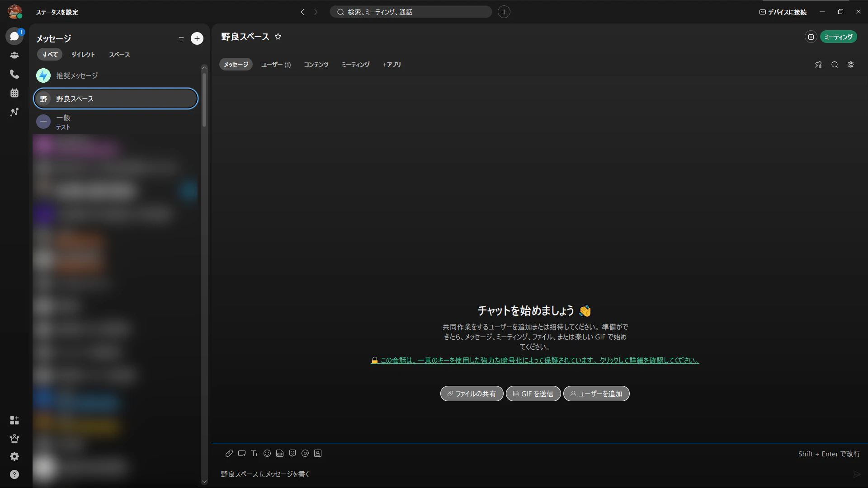Image resolution: width=868 pixels, height=488 pixels.
Task: Open the GIF icon in composer toolbar
Action: point(280,453)
